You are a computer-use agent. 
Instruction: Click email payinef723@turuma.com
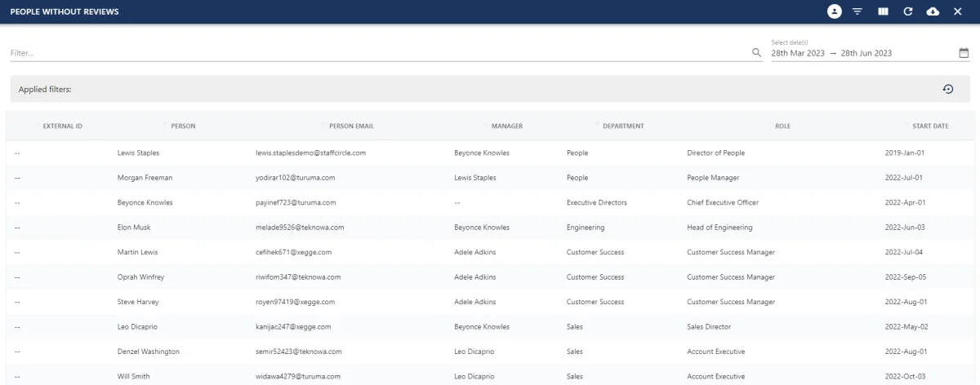[x=296, y=202]
